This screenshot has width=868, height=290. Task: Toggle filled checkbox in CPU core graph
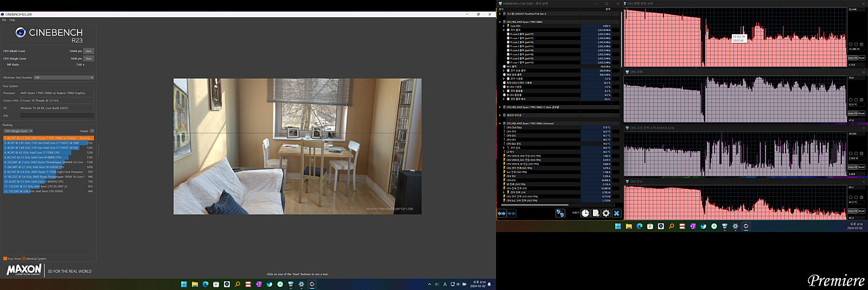[861, 100]
